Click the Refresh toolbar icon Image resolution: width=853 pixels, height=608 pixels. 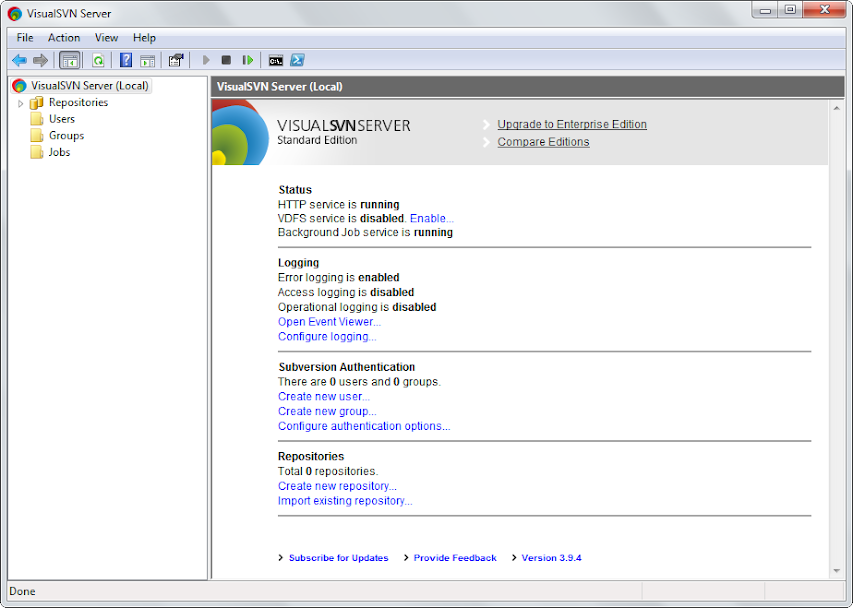[98, 61]
